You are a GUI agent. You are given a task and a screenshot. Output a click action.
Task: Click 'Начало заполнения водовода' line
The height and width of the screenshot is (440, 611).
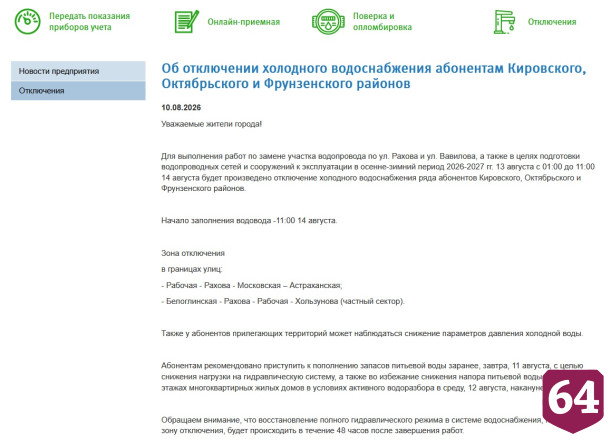point(249,221)
